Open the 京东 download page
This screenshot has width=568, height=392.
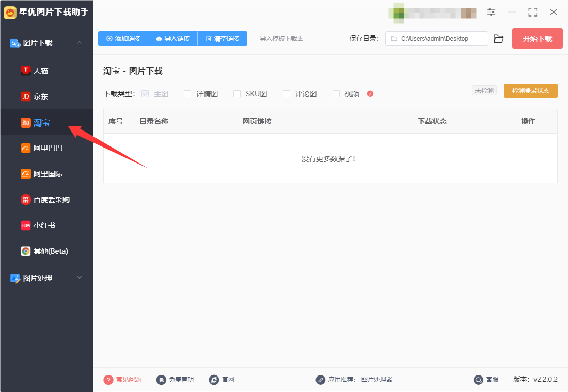46,96
